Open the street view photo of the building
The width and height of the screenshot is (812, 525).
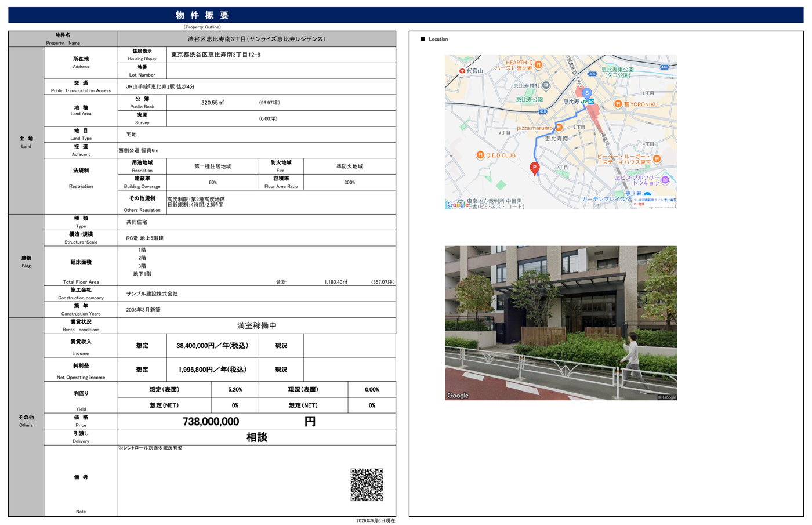click(560, 323)
